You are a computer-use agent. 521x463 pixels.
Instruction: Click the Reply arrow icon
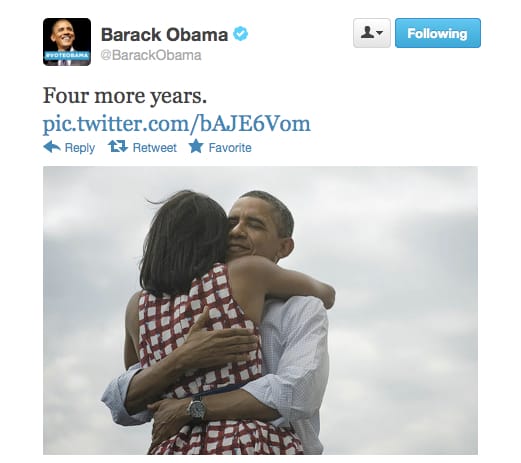click(52, 147)
